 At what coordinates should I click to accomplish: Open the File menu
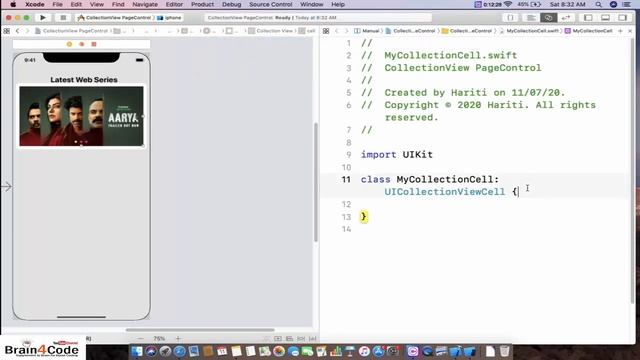(x=57, y=4)
